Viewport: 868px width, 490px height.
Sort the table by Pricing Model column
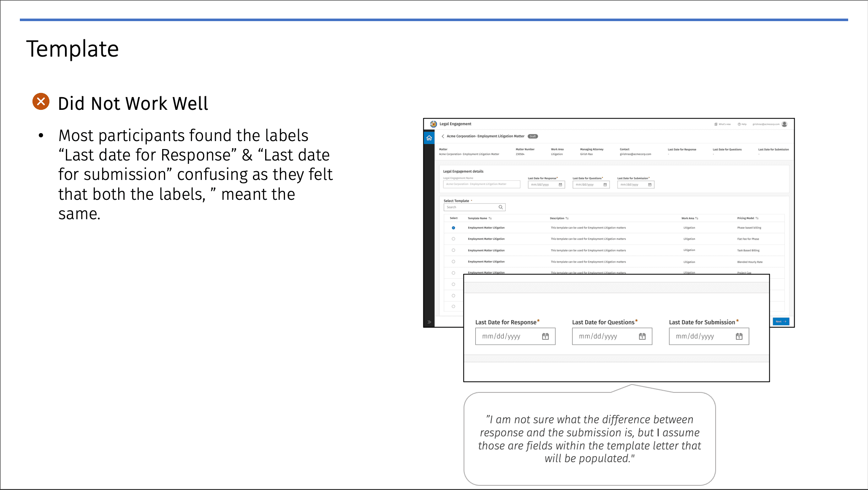[757, 218]
